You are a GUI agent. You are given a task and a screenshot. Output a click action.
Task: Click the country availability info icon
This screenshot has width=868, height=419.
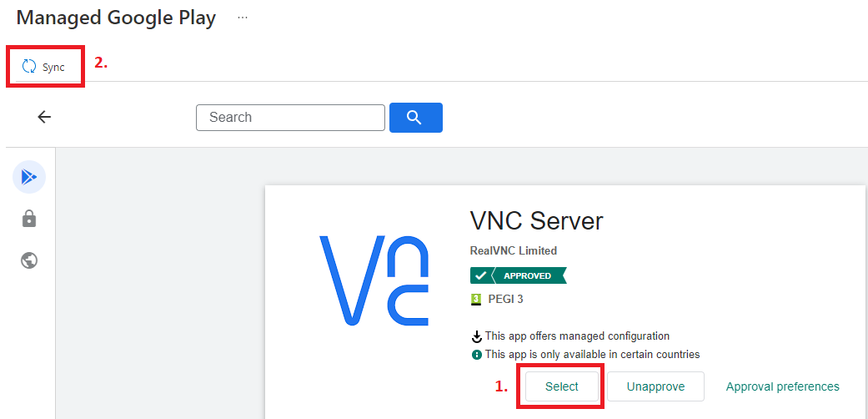point(476,355)
